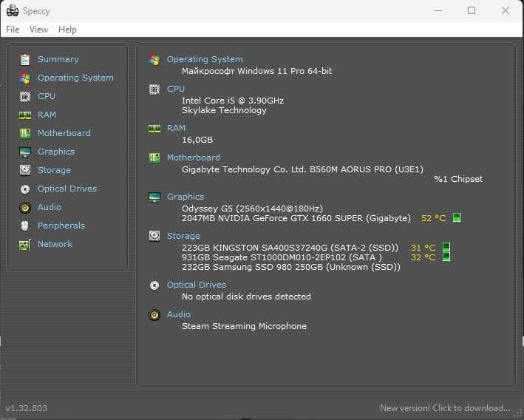Click the Storage hard drive icon in sidebar
The width and height of the screenshot is (524, 420).
(25, 170)
